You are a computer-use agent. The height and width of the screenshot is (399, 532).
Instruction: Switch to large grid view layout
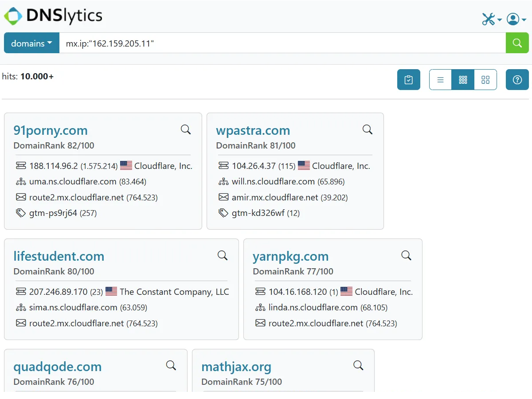(485, 80)
